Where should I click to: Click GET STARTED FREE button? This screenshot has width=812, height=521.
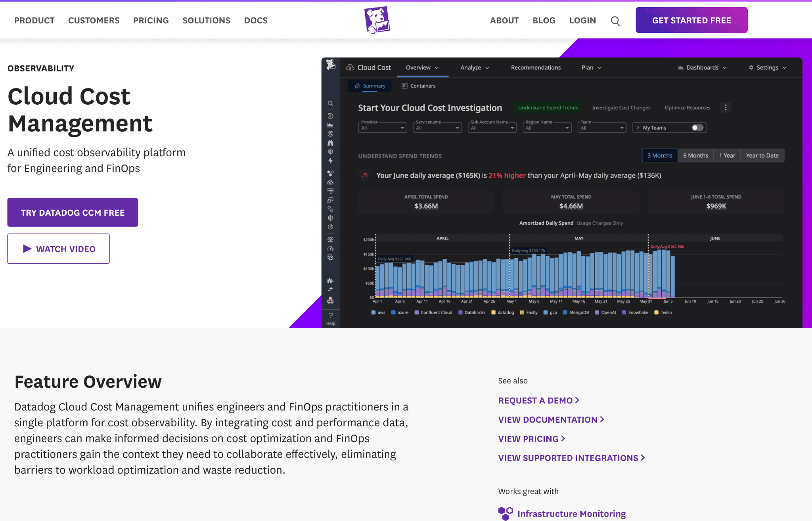(x=691, y=20)
